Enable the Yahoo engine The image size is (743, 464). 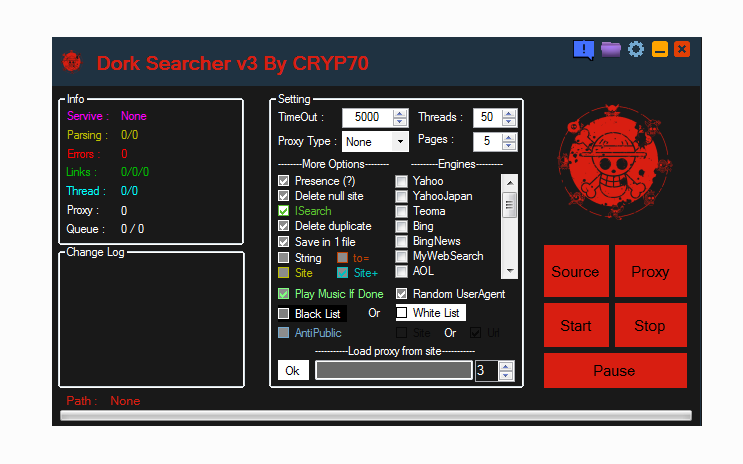(401, 181)
